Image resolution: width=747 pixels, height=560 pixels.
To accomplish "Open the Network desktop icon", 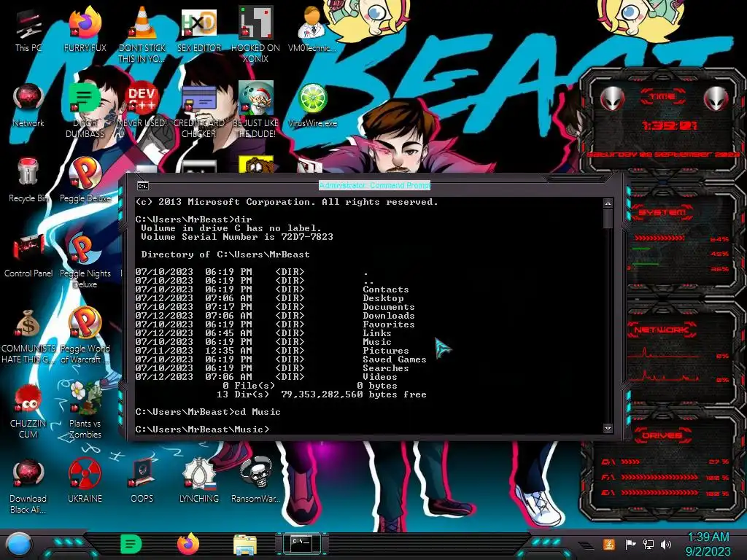I will coord(28,105).
